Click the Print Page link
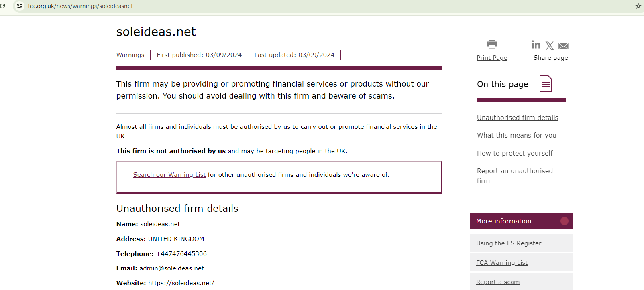644x290 pixels. click(492, 58)
